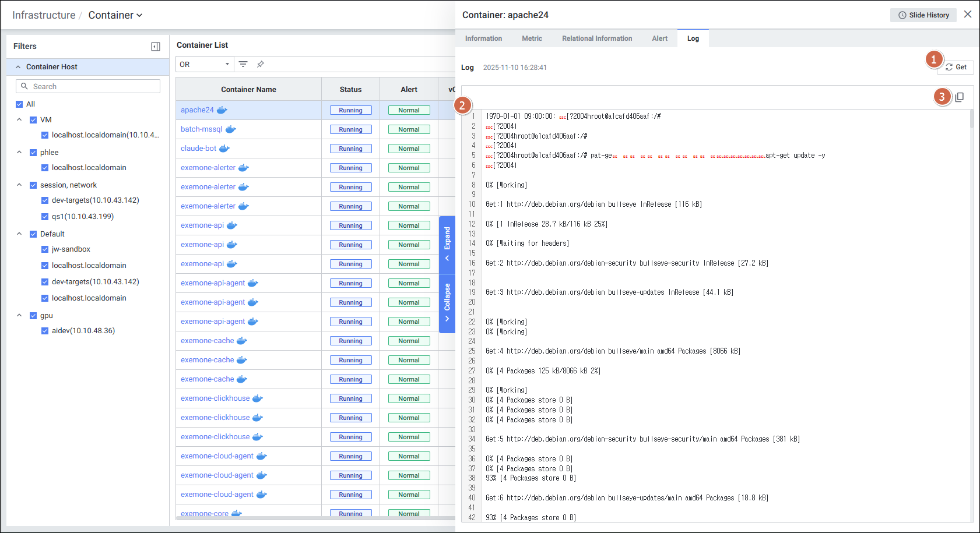Screen dimensions: 980x533
Task: Close the apache24 container panel
Action: click(x=968, y=15)
